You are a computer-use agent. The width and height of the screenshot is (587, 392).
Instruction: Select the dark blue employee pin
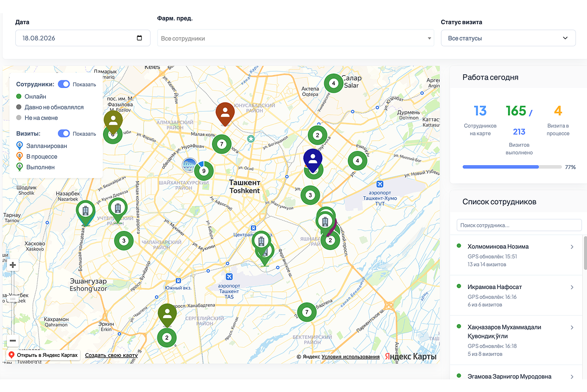313,160
